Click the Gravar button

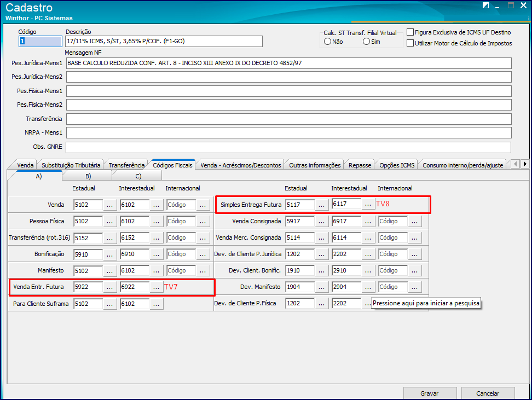430,393
